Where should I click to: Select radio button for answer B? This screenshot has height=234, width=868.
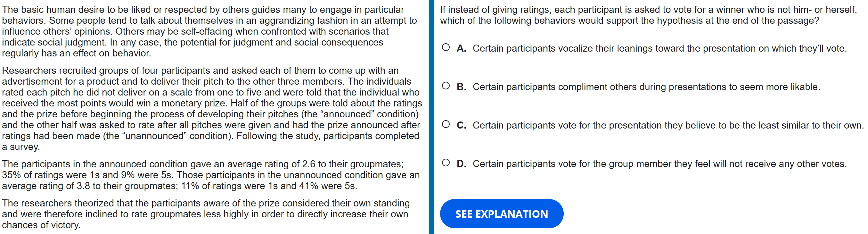[x=446, y=86]
